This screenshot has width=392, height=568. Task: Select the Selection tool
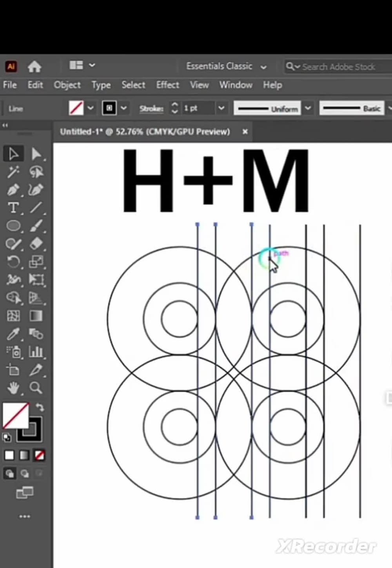click(x=13, y=153)
